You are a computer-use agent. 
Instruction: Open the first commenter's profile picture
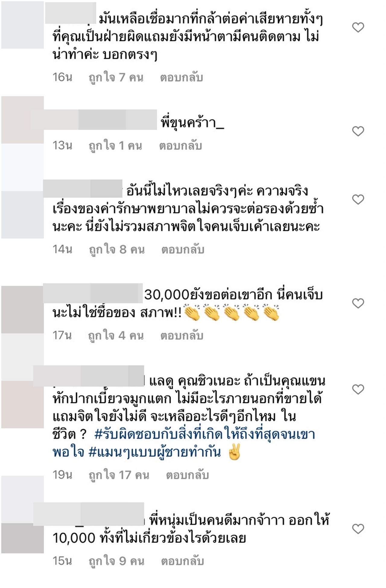point(23,25)
